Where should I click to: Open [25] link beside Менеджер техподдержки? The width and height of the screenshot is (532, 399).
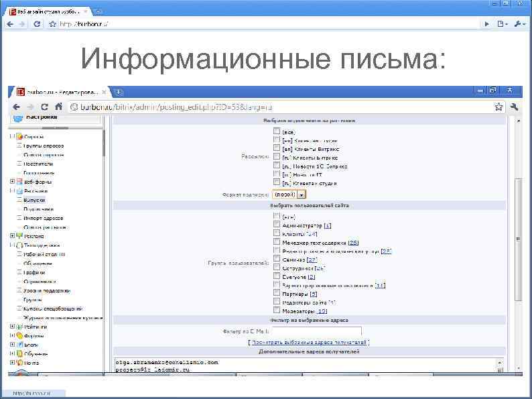pyautogui.click(x=353, y=243)
